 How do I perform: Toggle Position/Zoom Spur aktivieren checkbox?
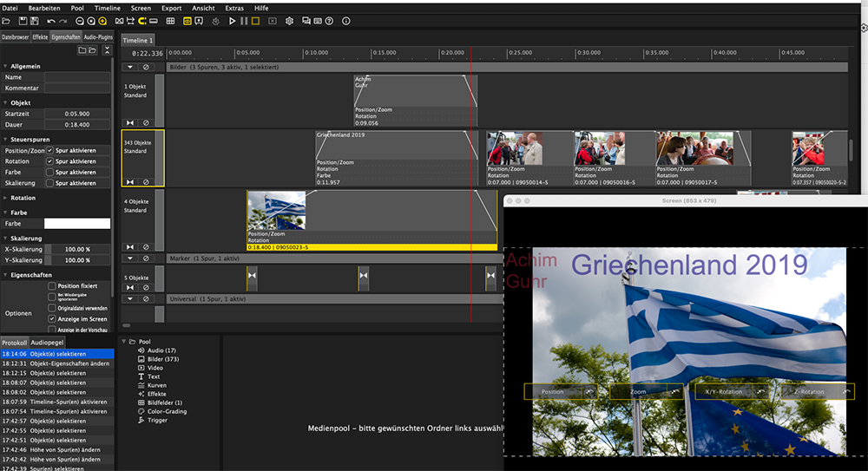49,151
